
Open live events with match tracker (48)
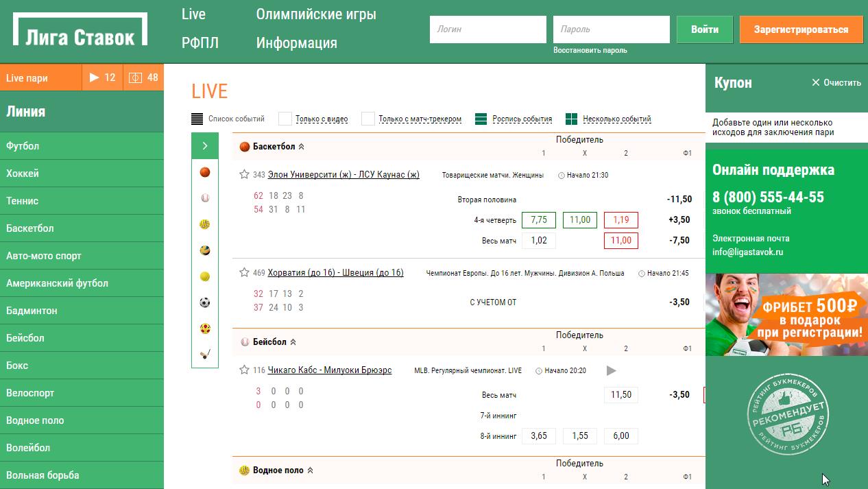tap(143, 77)
